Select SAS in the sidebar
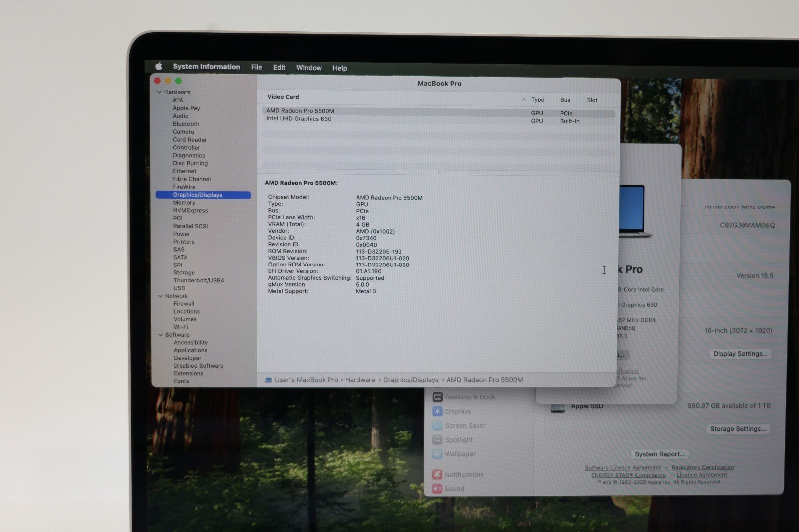 pyautogui.click(x=179, y=250)
